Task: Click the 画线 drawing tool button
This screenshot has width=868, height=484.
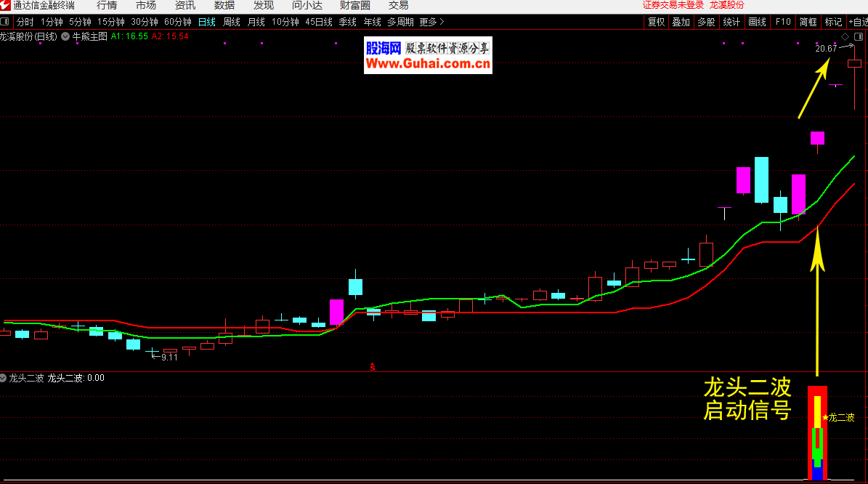Action: point(757,22)
